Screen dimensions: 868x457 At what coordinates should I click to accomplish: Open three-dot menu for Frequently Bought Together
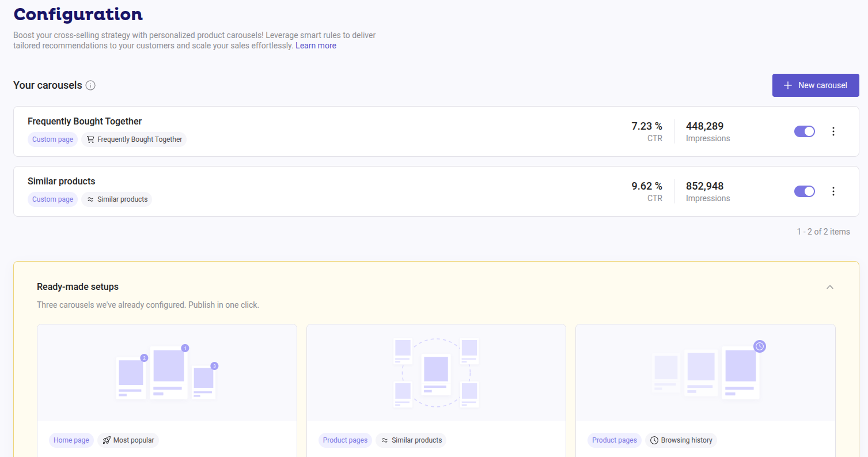833,131
